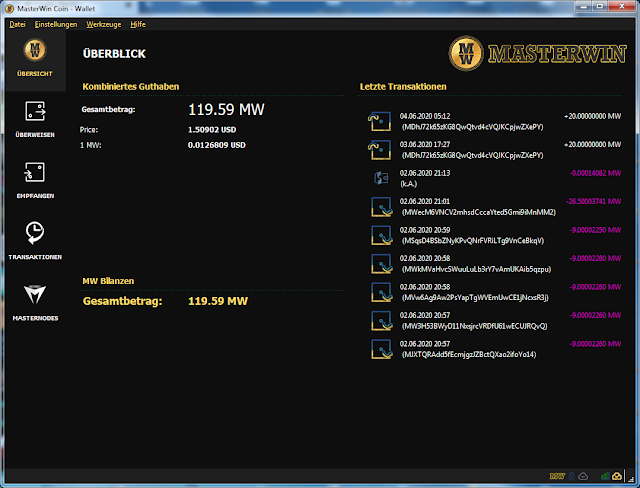Click the icon of the 04.06.2020 05:12 transaction
640x488 pixels.
coord(380,122)
